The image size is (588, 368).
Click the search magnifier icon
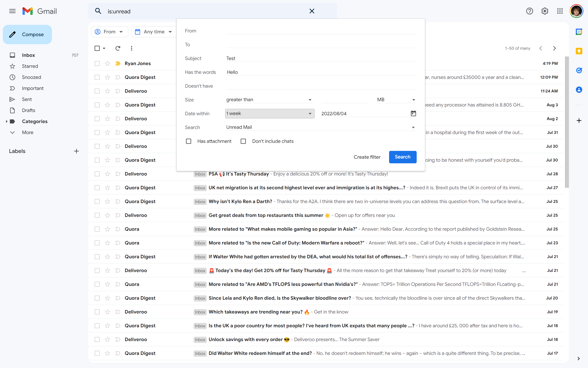pos(98,11)
